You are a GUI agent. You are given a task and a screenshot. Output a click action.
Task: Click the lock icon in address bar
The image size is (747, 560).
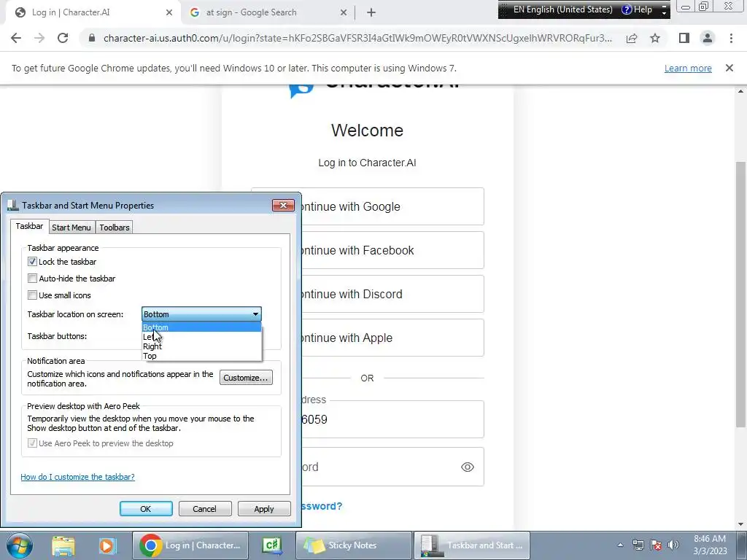(x=92, y=38)
